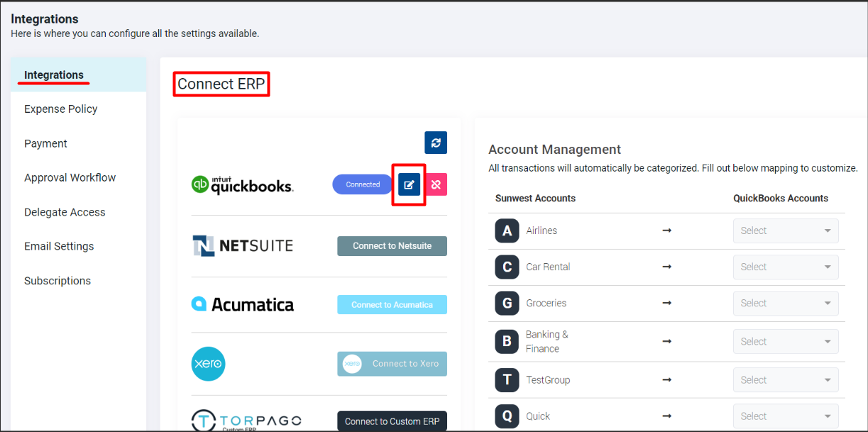Click the Torpago Custom ERP logo
This screenshot has height=432, width=868.
(246, 421)
